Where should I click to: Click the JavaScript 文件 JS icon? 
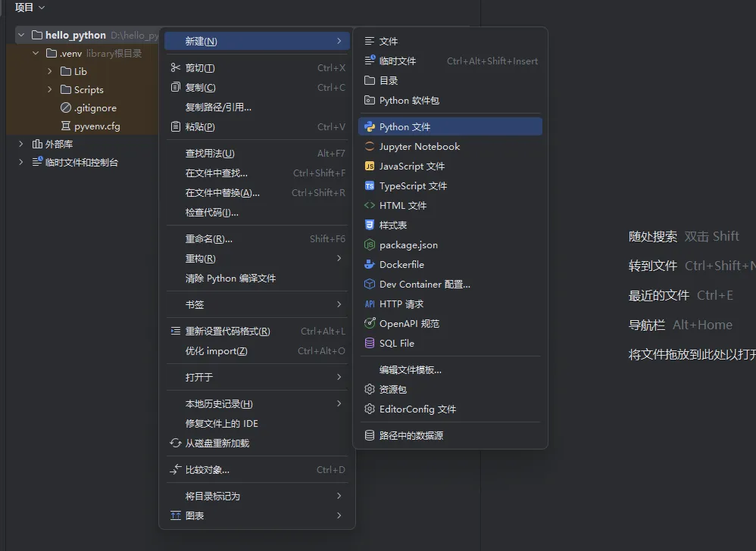[370, 167]
